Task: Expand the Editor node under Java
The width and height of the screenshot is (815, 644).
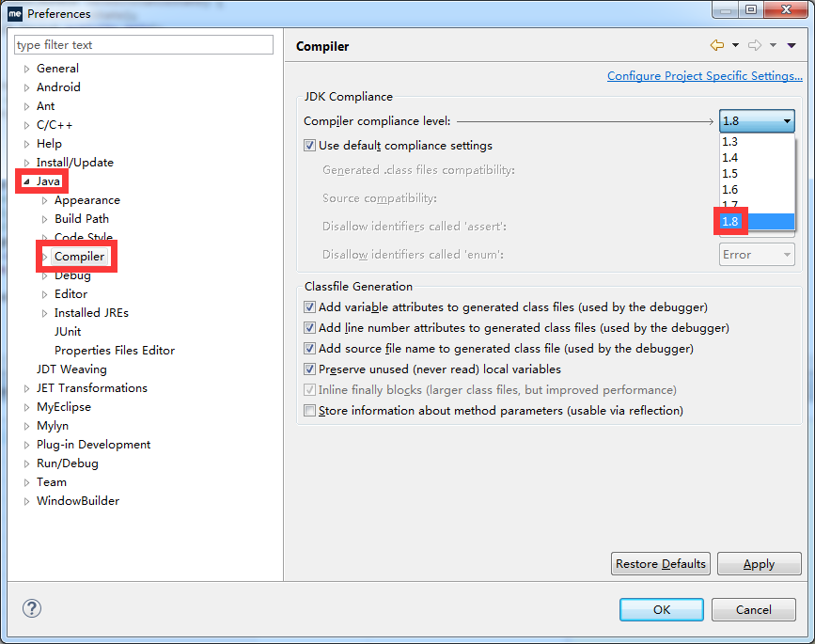Action: point(45,294)
